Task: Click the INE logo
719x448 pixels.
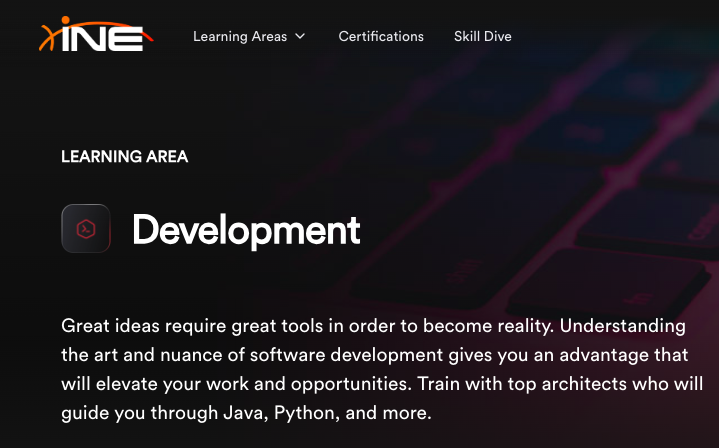Action: pos(95,34)
